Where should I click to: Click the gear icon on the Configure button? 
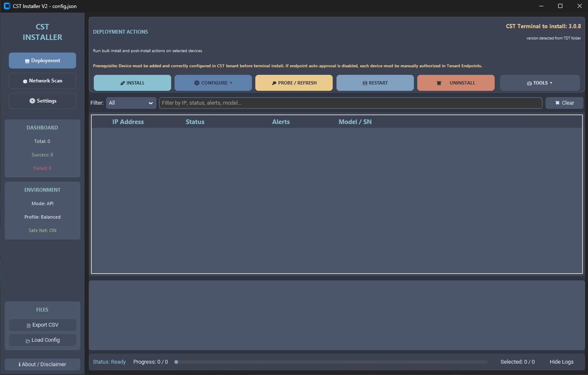197,83
